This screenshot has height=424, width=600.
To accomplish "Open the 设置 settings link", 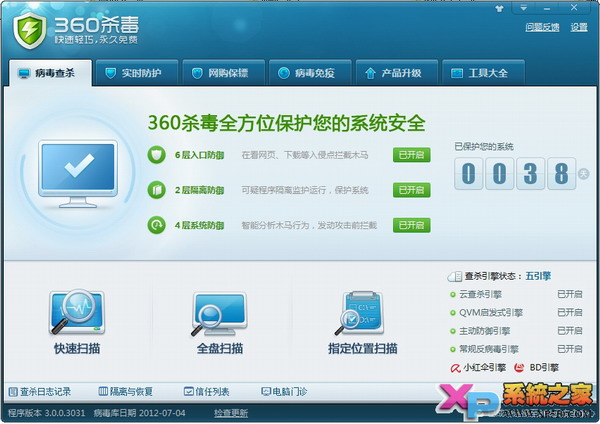I will 579,28.
